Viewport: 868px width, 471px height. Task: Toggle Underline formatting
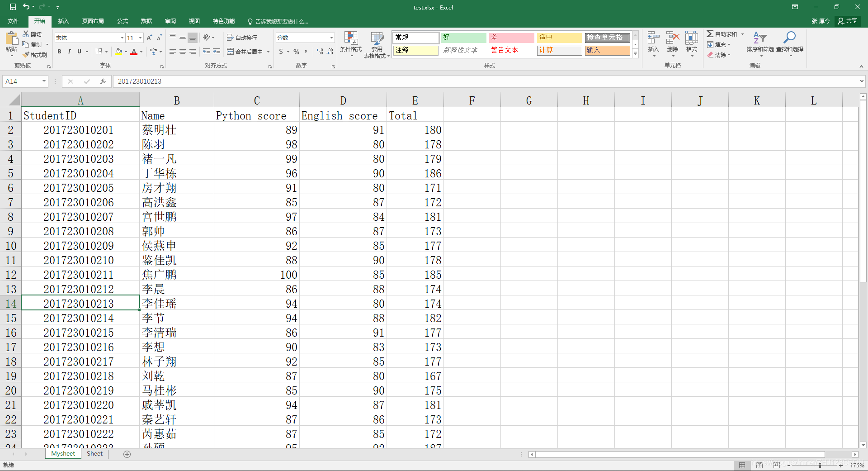point(79,52)
